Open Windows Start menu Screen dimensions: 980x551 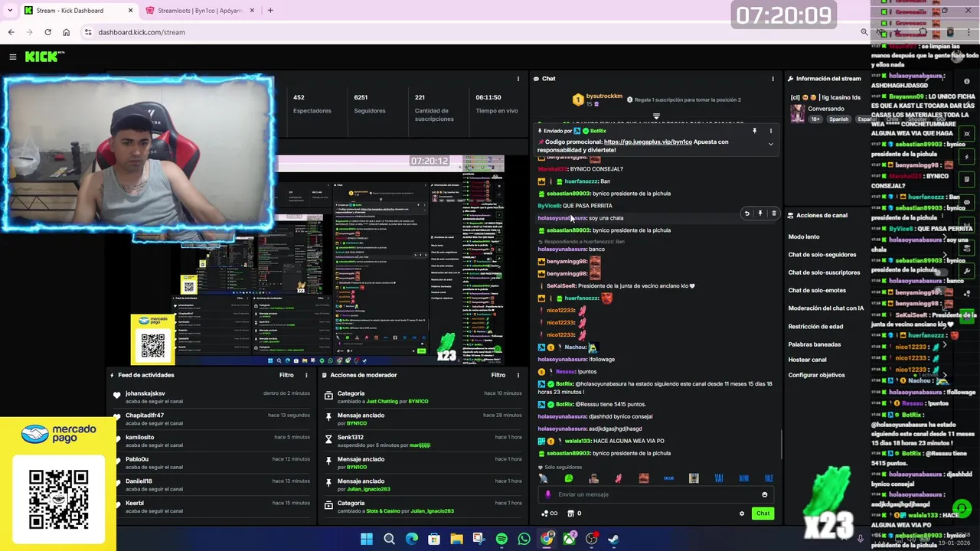[367, 539]
